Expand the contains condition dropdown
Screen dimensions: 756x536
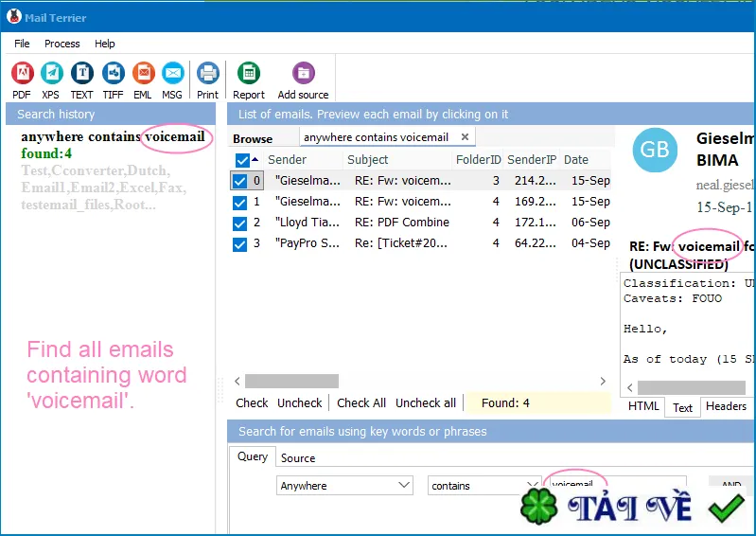(x=483, y=486)
